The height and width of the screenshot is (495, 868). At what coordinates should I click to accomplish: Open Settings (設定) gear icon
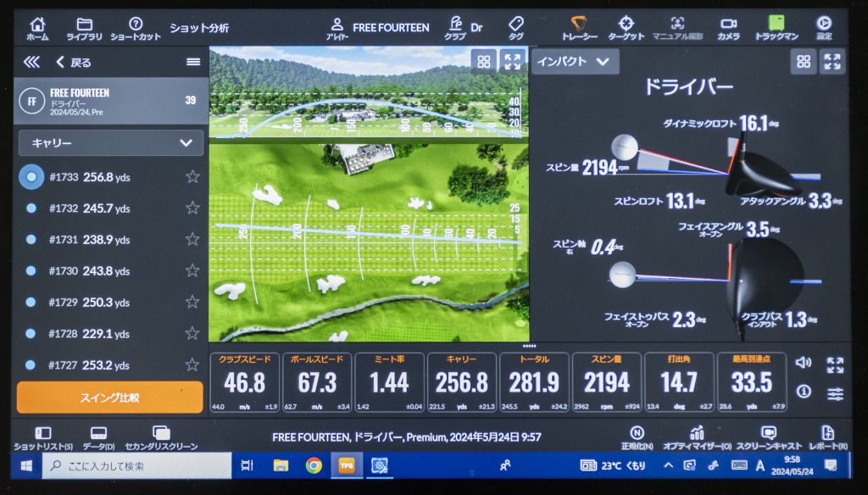824,28
